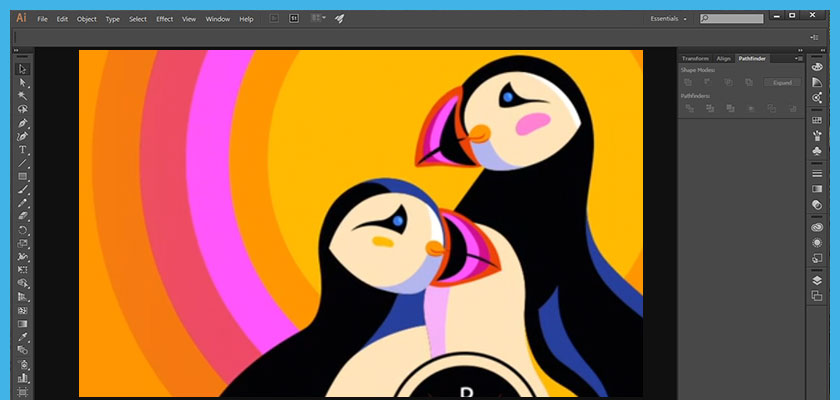Click the Minus Front shape mode
This screenshot has width=840, height=400.
[x=708, y=82]
